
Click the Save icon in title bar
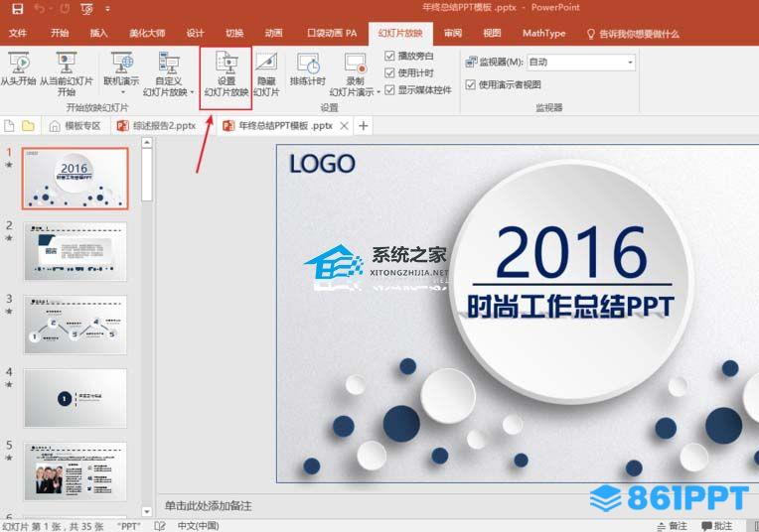[x=18, y=8]
